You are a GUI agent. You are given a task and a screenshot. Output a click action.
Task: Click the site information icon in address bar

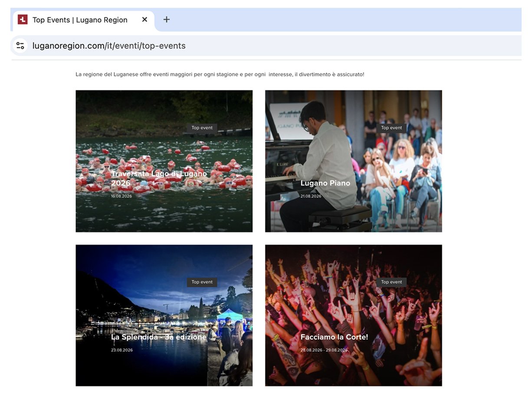pos(20,46)
